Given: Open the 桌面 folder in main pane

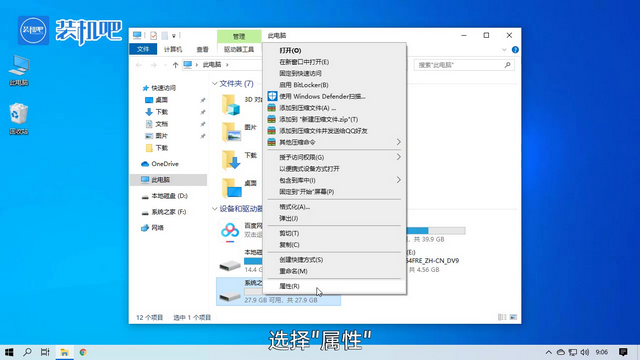Looking at the screenshot, I should (x=231, y=188).
